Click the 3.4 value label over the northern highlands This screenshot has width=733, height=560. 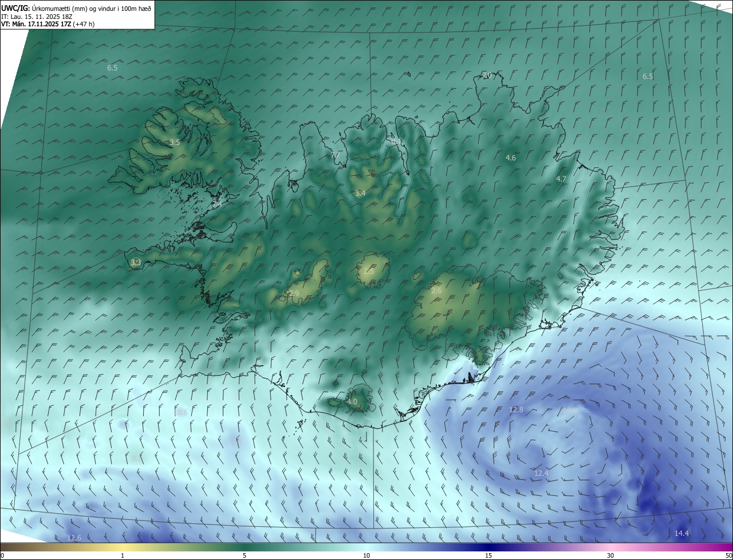(360, 194)
